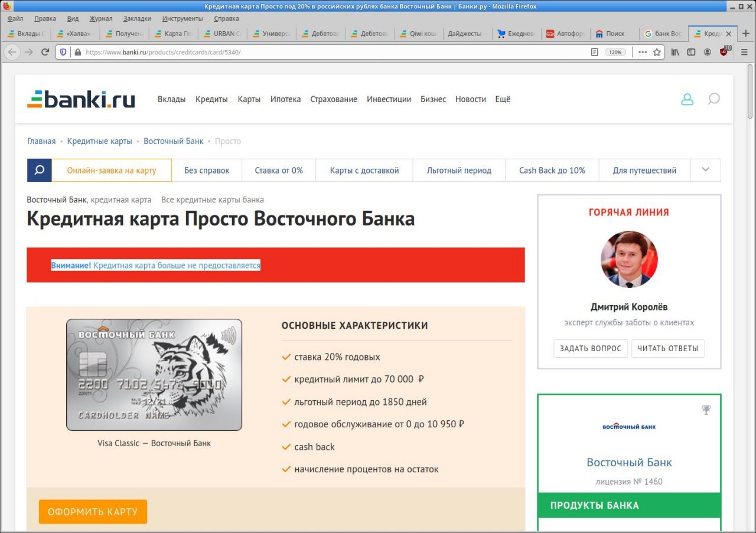Open Кредиты in site navigation

click(x=211, y=99)
